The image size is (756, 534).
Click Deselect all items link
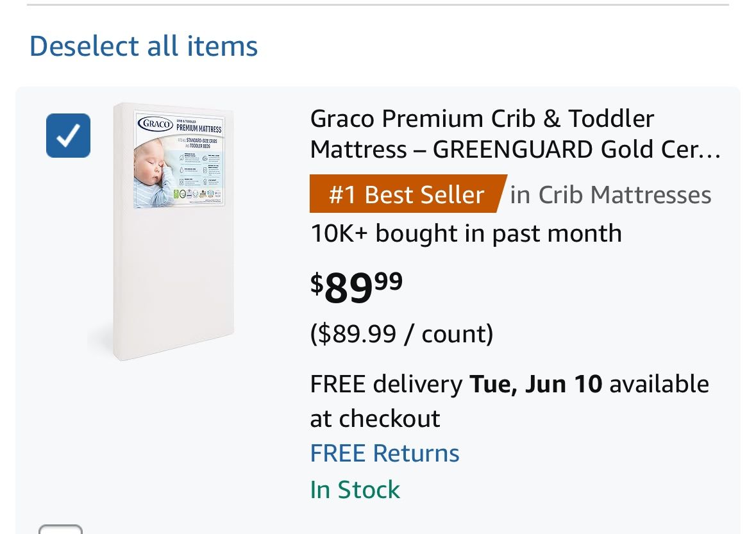pyautogui.click(x=144, y=46)
